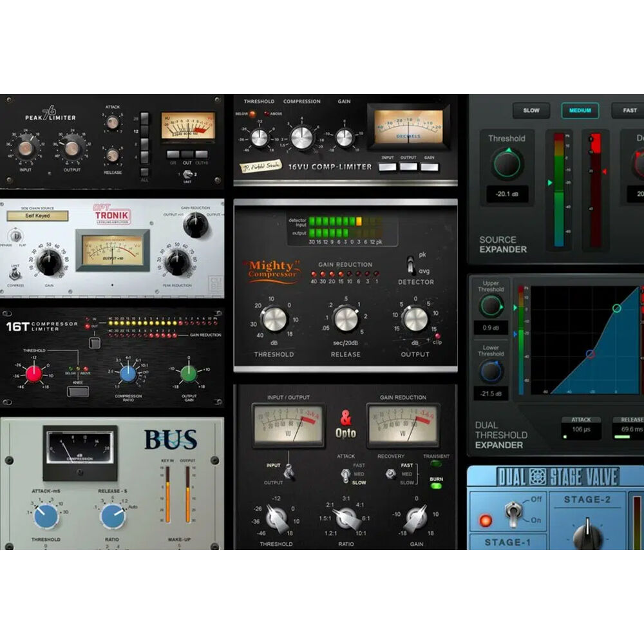644x644 pixels.
Task: Click the Opto Ratio chicken-head knob
Action: tap(346, 517)
